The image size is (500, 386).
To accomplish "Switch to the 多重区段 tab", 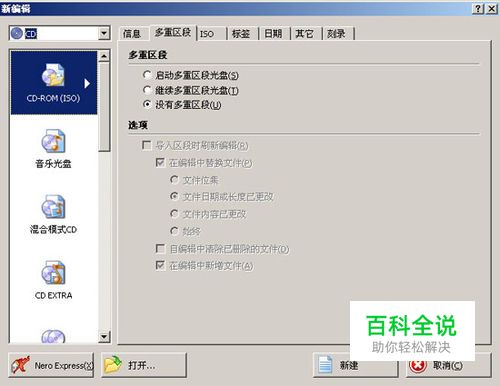I will (x=173, y=33).
